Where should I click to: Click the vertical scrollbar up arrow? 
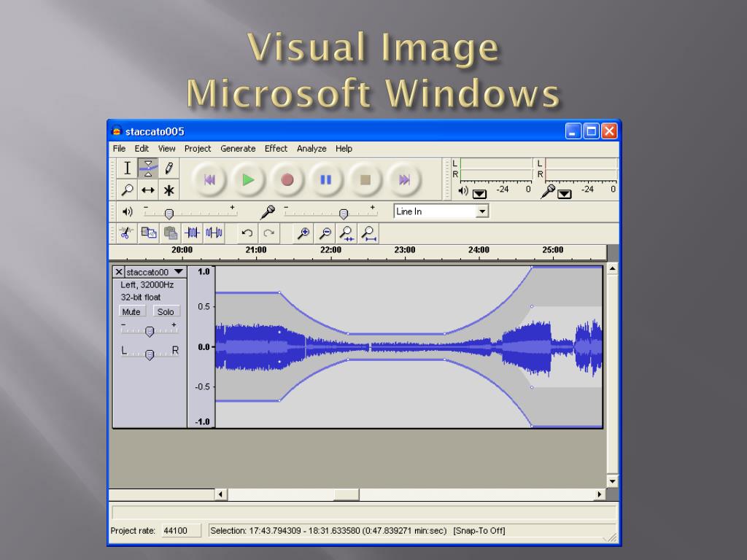tap(613, 268)
